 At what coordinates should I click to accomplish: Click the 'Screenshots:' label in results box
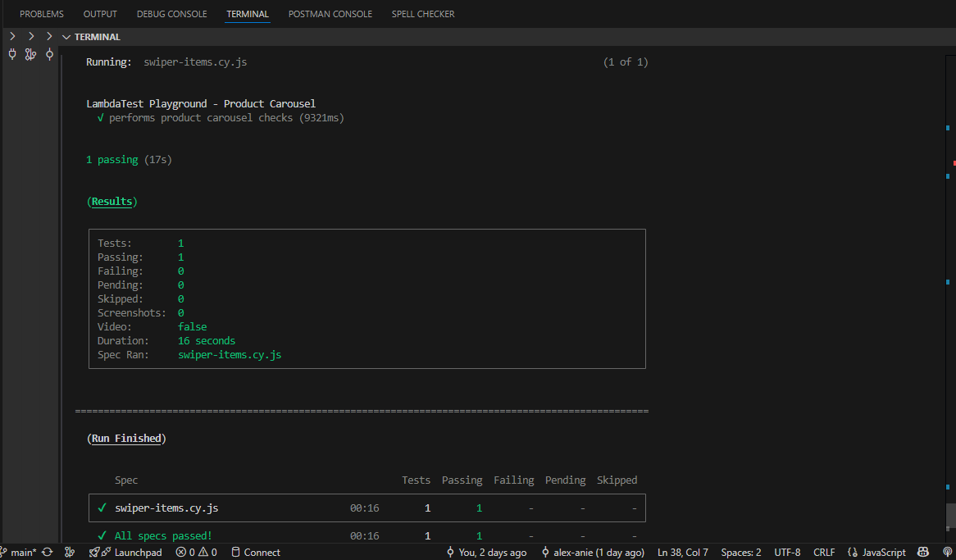132,312
